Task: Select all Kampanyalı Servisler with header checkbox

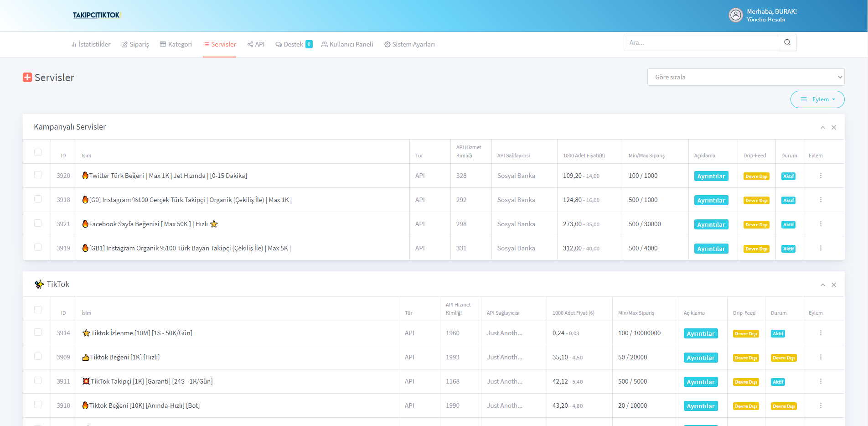Action: [x=38, y=152]
